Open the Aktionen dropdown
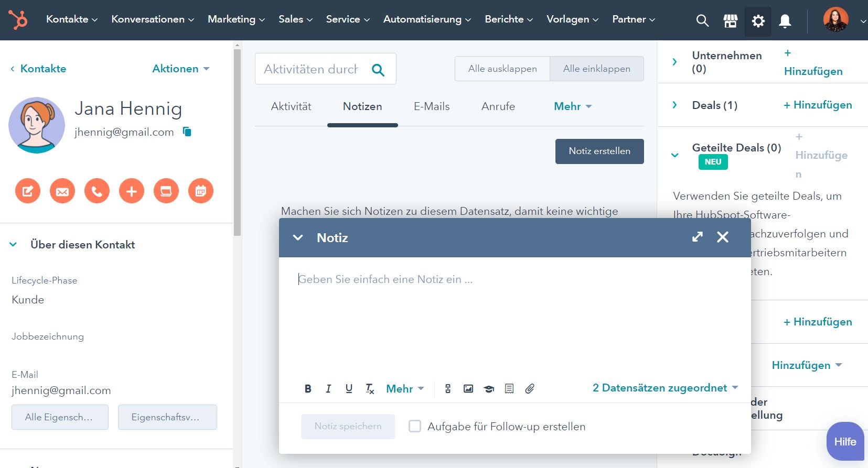The height and width of the screenshot is (468, 868). [x=180, y=69]
